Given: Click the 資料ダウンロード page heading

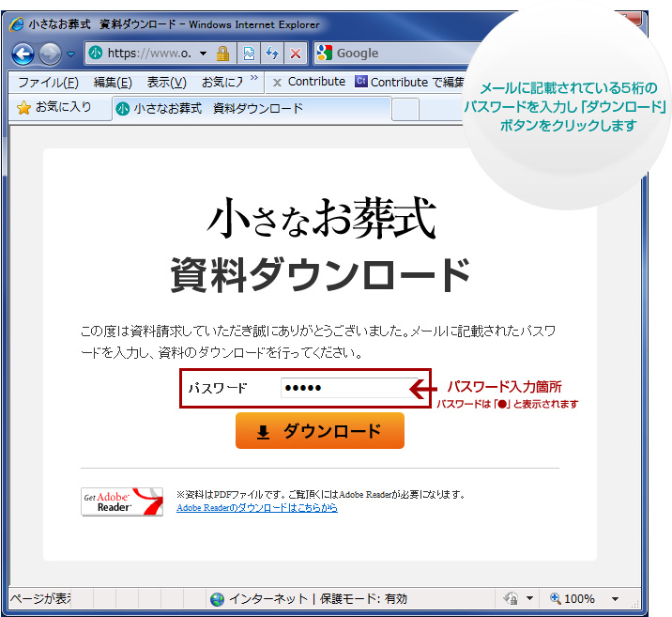Looking at the screenshot, I should (x=320, y=275).
